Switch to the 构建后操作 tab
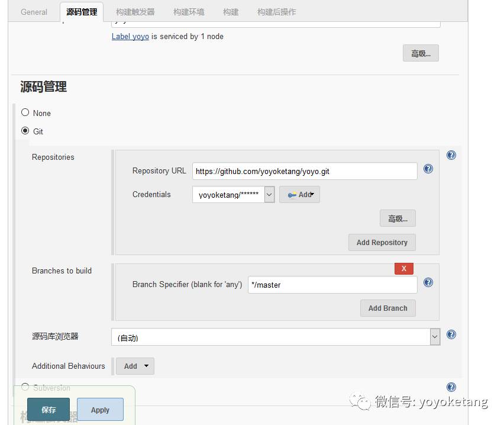Screen dimensions: 504x425 276,12
